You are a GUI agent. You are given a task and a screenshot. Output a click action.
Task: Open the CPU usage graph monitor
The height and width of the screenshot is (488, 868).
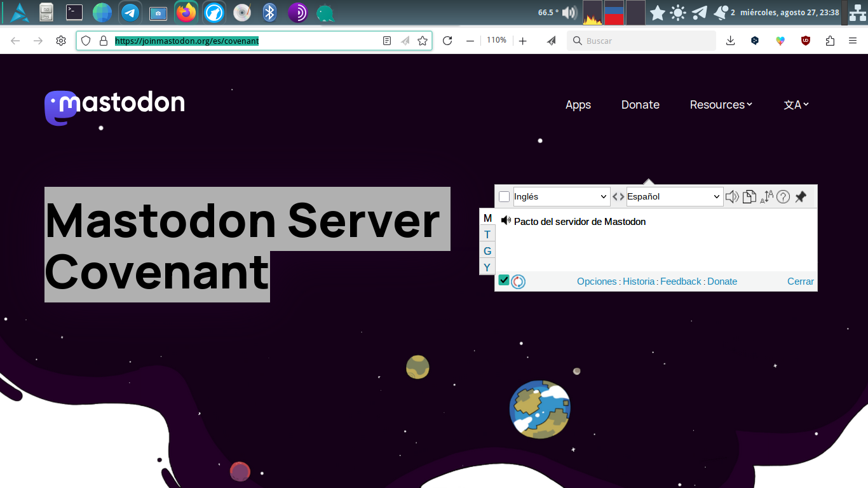point(592,13)
